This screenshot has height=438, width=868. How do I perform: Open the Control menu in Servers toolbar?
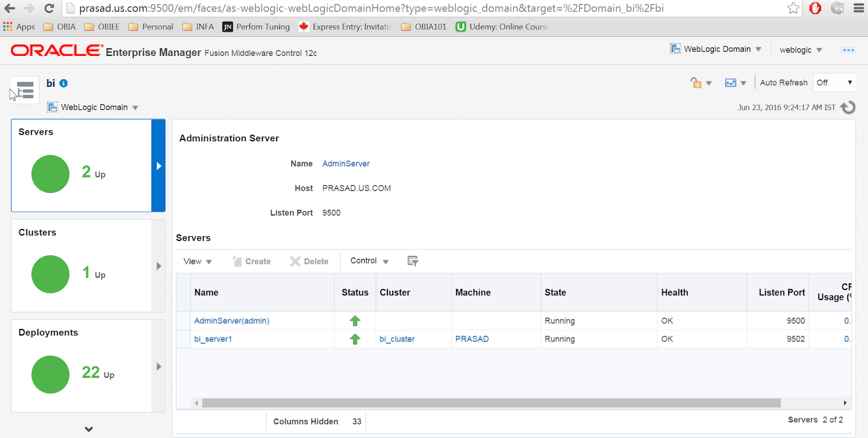[369, 261]
